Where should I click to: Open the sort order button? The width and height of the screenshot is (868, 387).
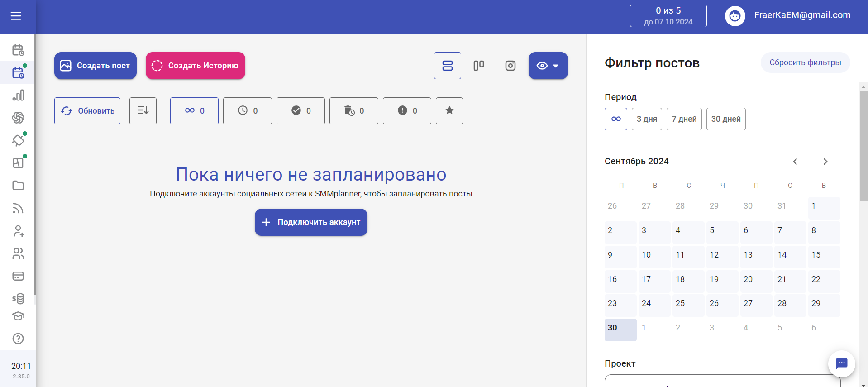[x=143, y=111]
